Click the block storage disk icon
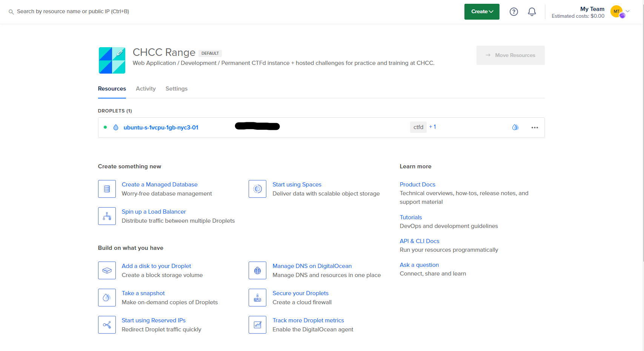 point(107,270)
